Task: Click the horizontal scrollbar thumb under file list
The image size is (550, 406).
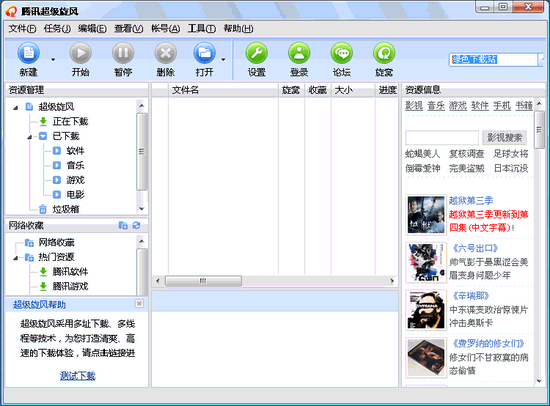Action: [x=203, y=281]
